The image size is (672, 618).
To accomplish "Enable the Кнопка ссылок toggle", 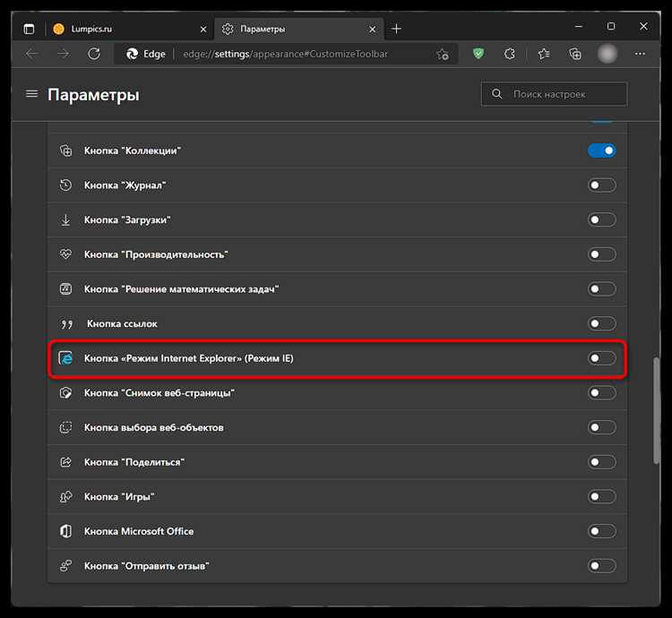I will (602, 323).
